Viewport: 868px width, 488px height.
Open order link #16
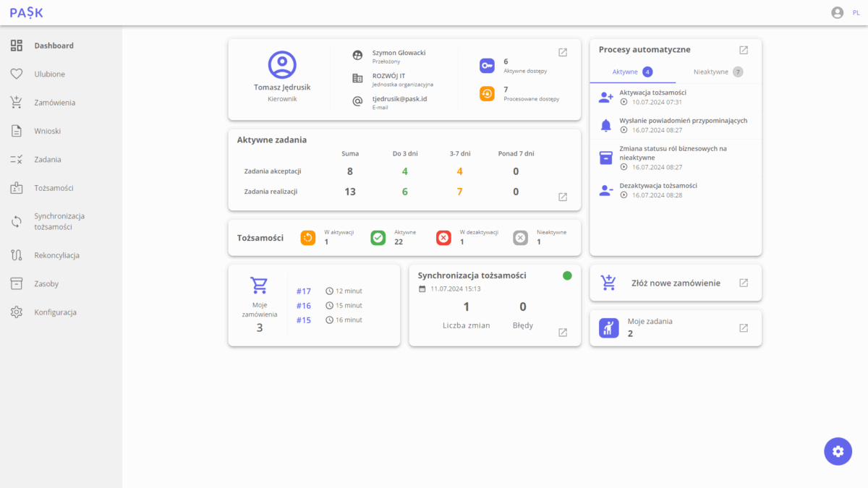(x=304, y=306)
